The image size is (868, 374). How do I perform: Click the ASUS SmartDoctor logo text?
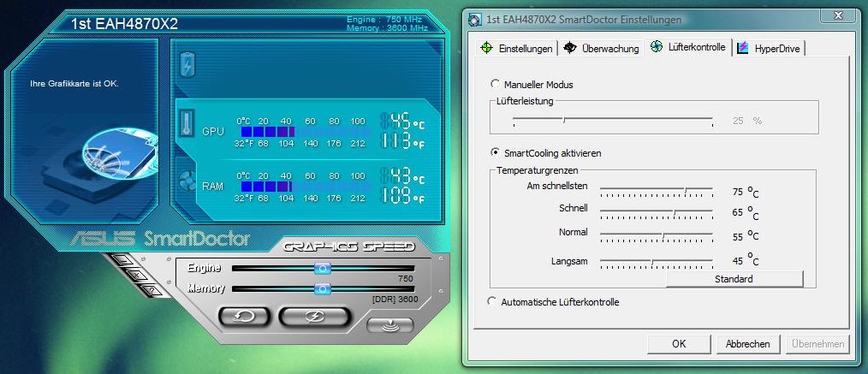pyautogui.click(x=161, y=238)
